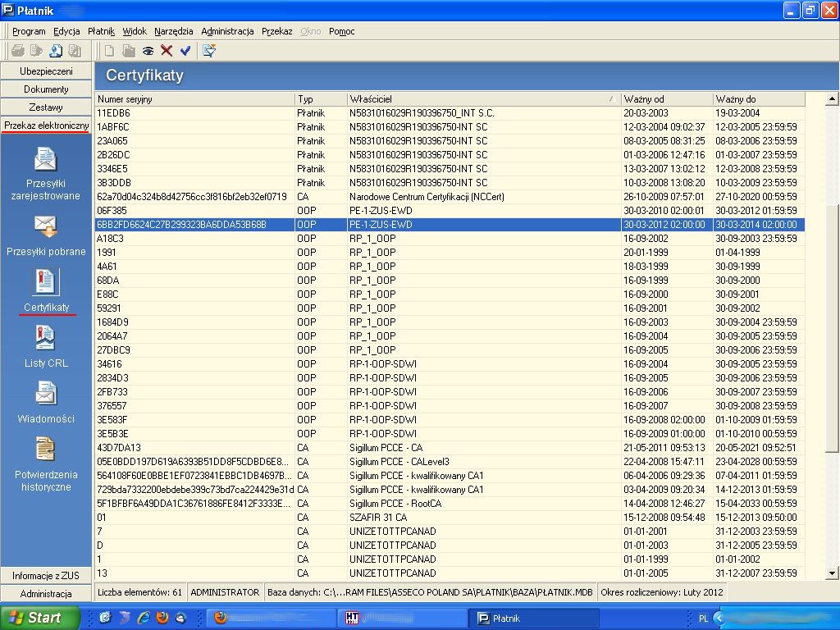Select the Przekaz elektroniczny panel

[46, 126]
